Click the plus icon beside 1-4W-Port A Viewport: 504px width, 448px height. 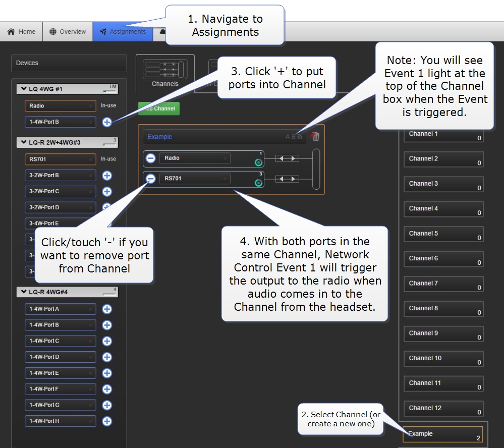click(x=107, y=309)
